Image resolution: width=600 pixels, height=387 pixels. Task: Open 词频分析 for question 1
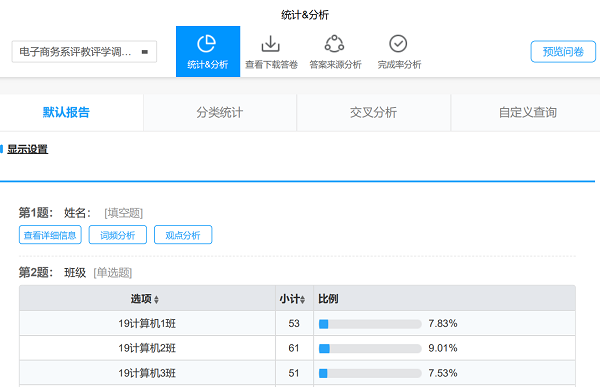tap(118, 235)
